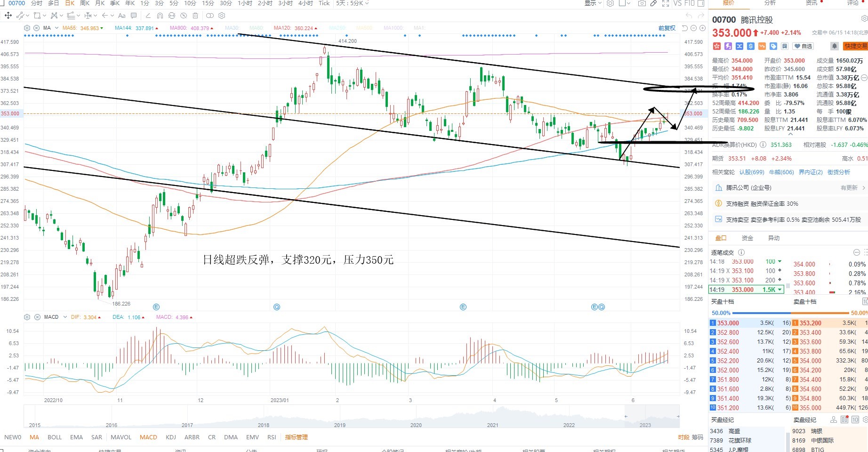Close the MACD indicator pane
The height and width of the screenshot is (452, 868).
[x=37, y=317]
